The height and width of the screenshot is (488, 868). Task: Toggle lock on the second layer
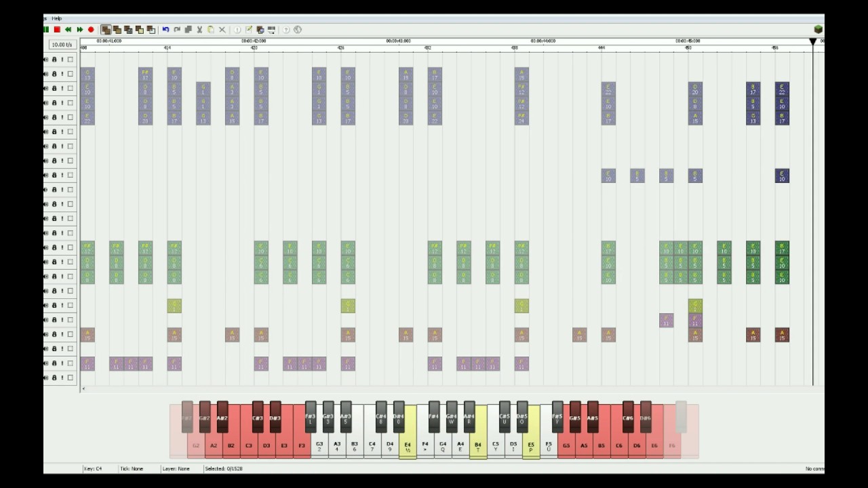(54, 74)
